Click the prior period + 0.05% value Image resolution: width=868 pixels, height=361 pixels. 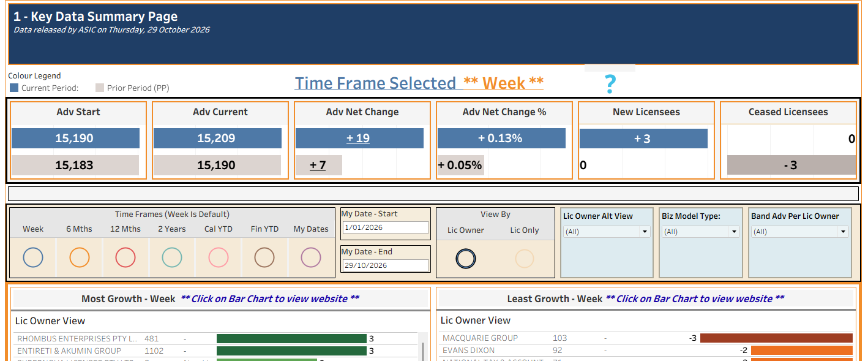(x=460, y=165)
